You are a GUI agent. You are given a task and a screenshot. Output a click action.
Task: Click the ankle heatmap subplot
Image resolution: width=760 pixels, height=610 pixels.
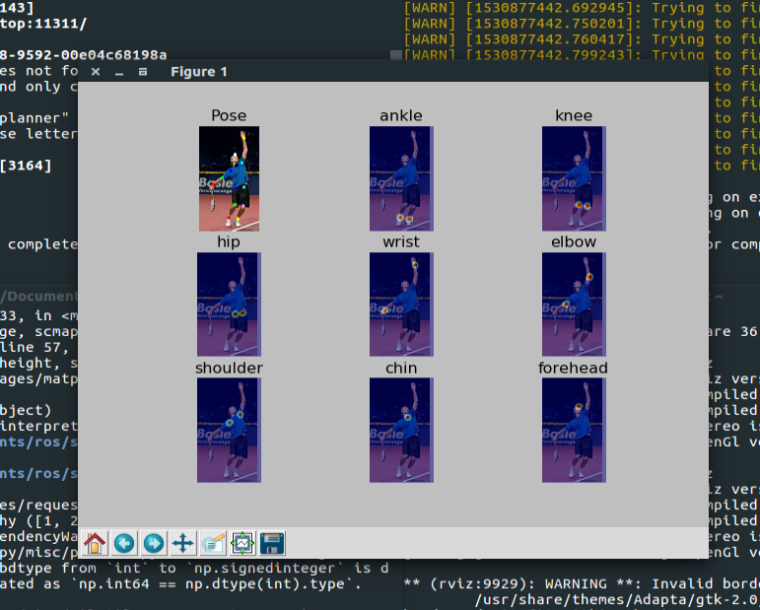[x=401, y=179]
